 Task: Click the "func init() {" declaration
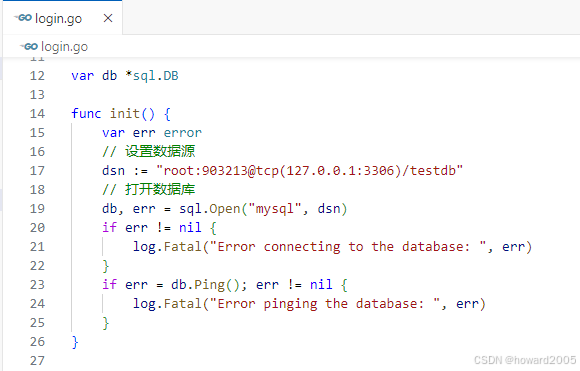pos(121,114)
